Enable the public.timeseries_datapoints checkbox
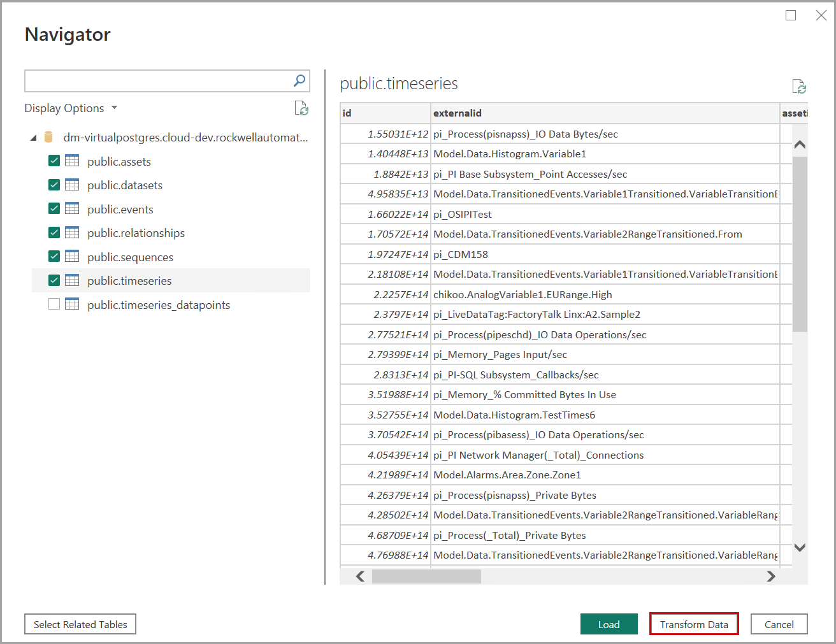Screen dimensions: 836x644 54,304
